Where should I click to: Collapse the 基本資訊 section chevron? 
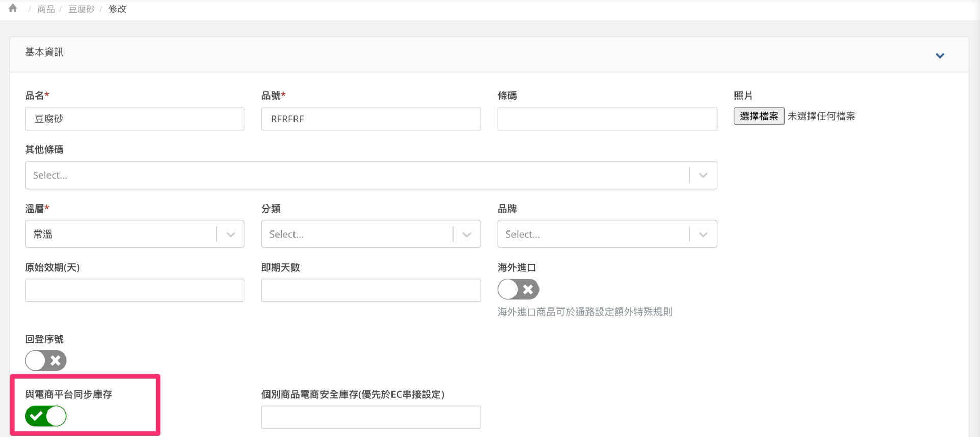tap(940, 55)
